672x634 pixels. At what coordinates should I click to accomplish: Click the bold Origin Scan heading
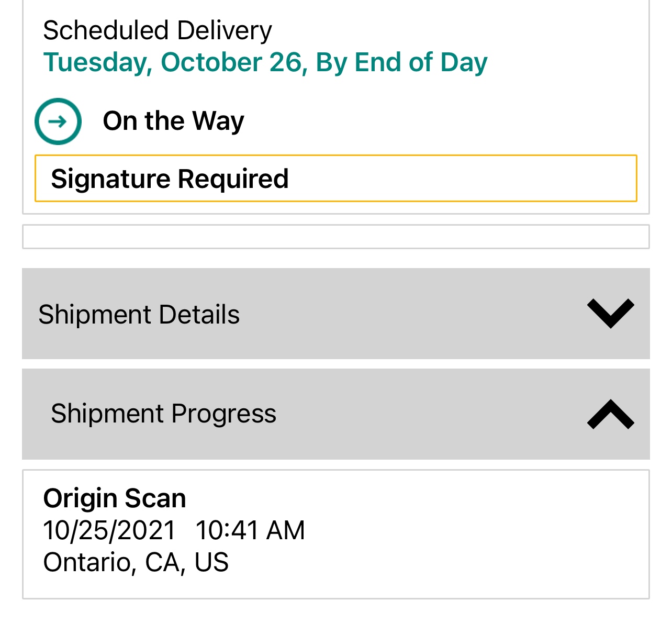(115, 498)
